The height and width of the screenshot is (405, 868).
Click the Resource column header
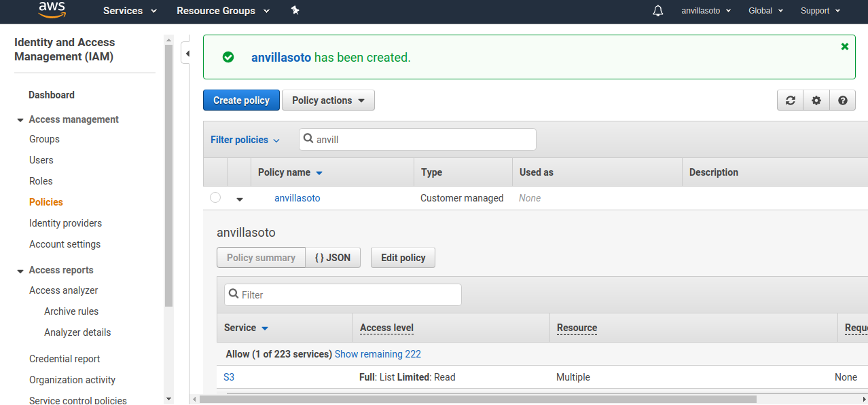[x=577, y=328]
